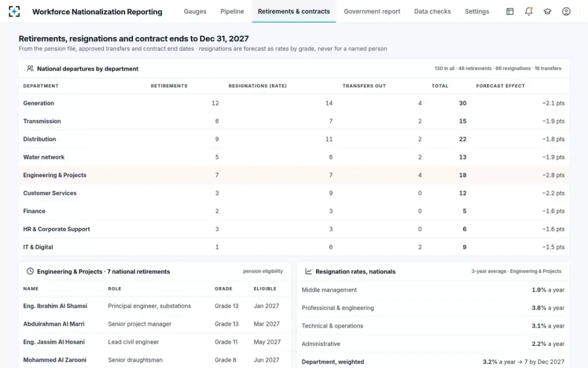Click the Jan 2027 eligible date
This screenshot has height=368, width=588.
pos(267,306)
